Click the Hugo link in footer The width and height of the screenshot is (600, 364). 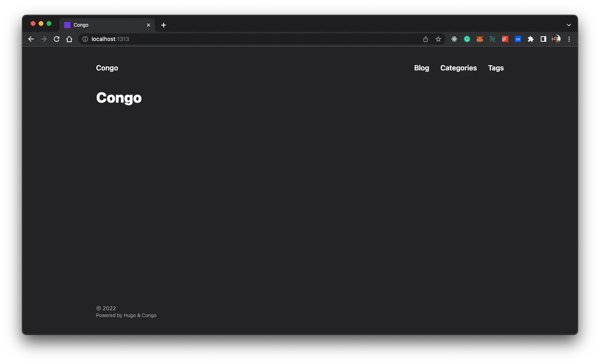tap(129, 315)
